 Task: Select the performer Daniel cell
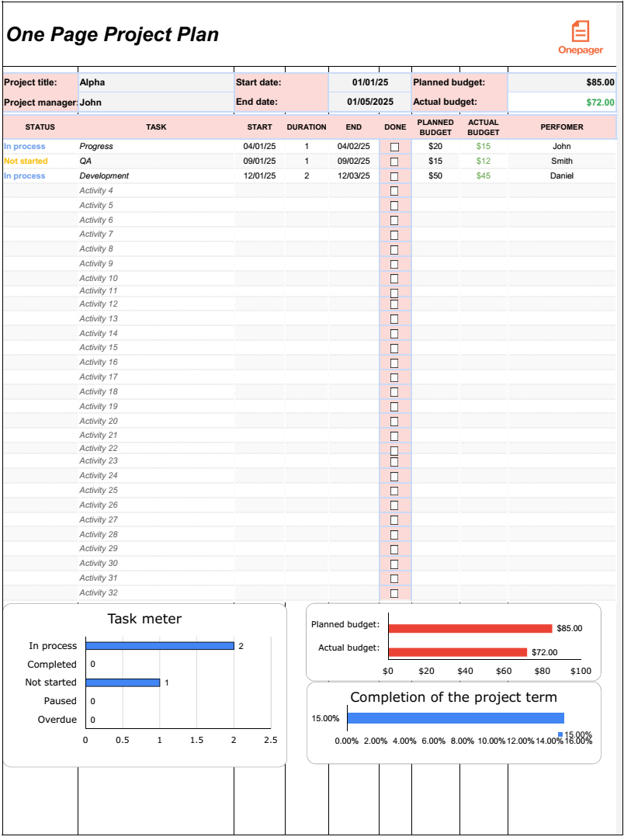click(562, 175)
